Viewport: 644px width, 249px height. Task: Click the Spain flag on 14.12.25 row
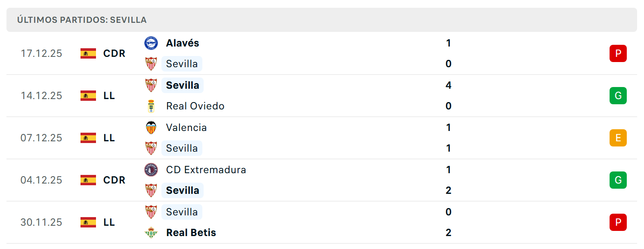pyautogui.click(x=88, y=96)
